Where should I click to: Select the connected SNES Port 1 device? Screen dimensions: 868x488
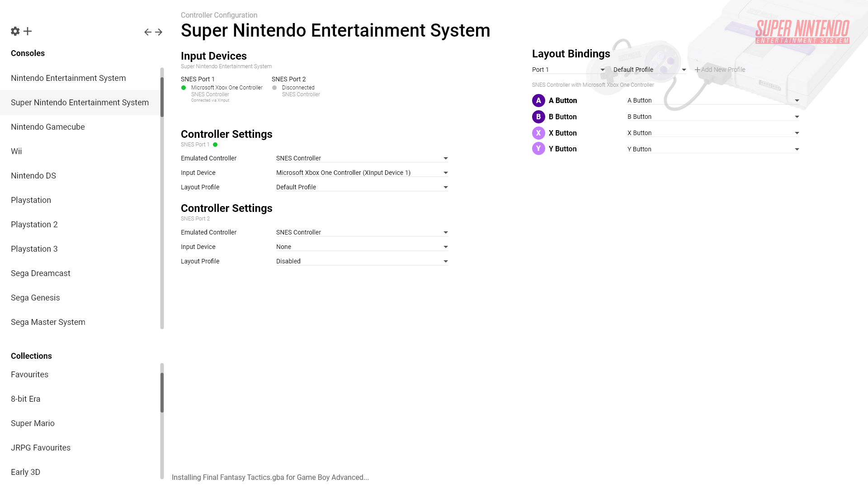point(222,89)
